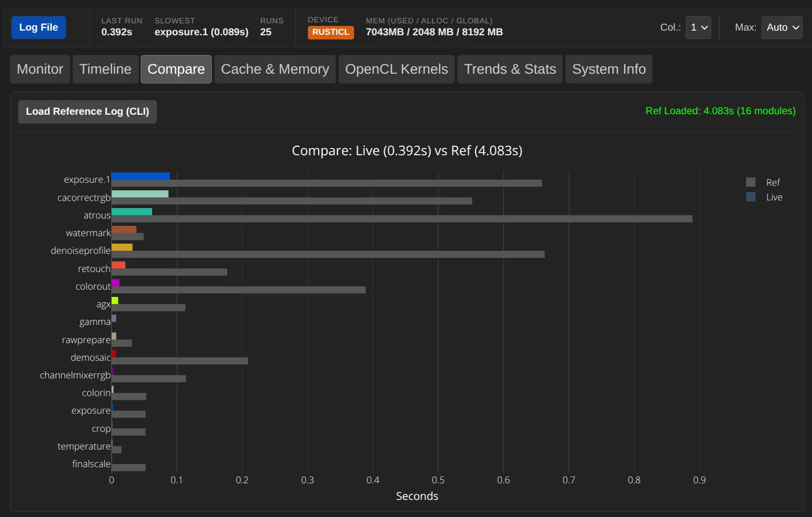This screenshot has width=812, height=517.
Task: Open the Trends & Stats tab
Action: click(x=509, y=70)
